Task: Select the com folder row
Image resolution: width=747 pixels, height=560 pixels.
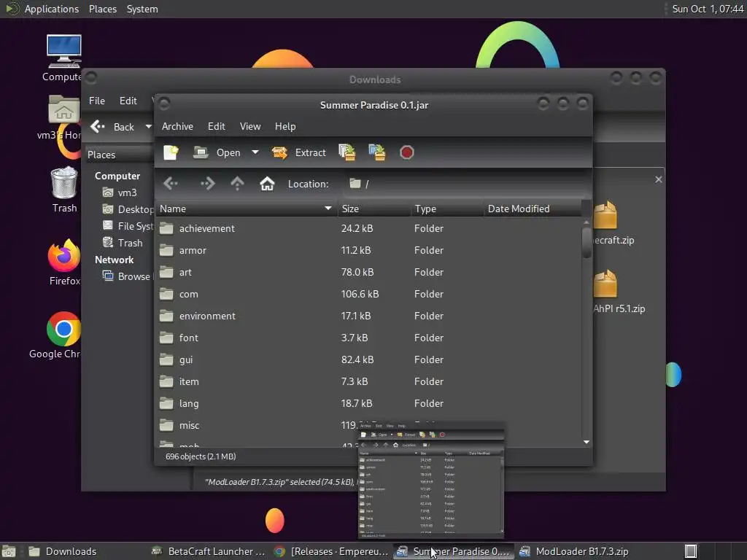Action: pos(368,295)
